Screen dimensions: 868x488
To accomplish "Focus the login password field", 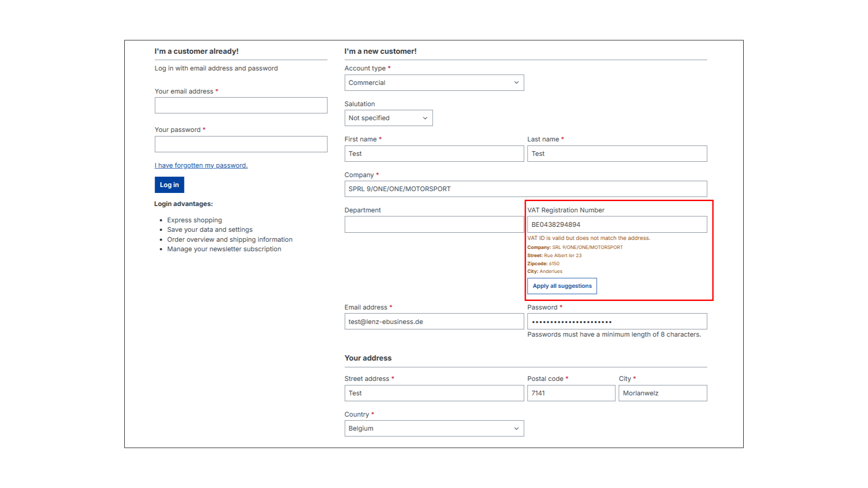I will (x=241, y=144).
